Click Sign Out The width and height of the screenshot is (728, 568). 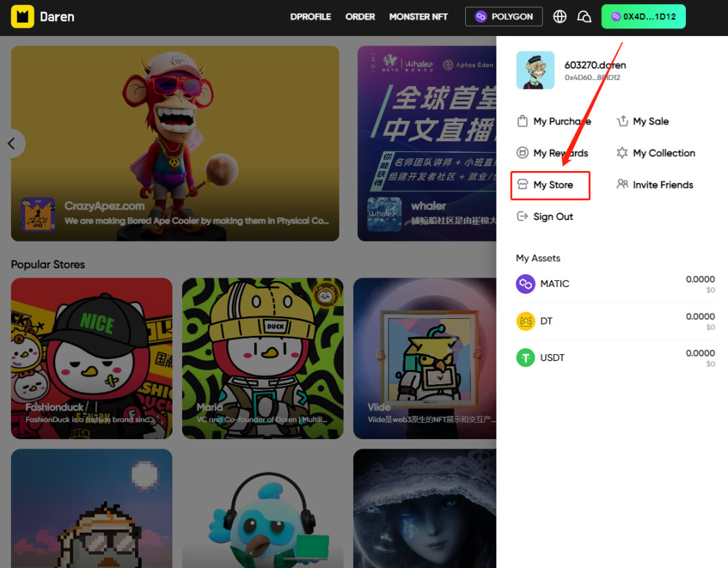tap(545, 216)
